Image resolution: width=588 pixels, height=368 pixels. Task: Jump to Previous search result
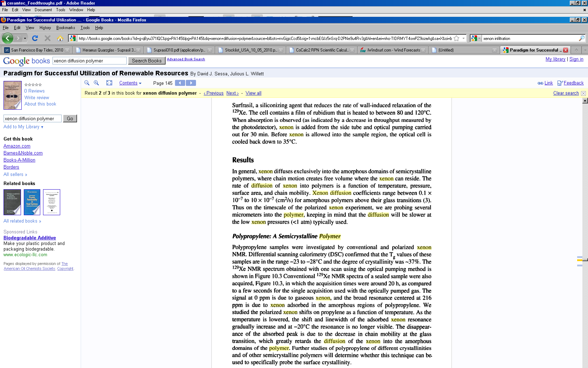214,93
